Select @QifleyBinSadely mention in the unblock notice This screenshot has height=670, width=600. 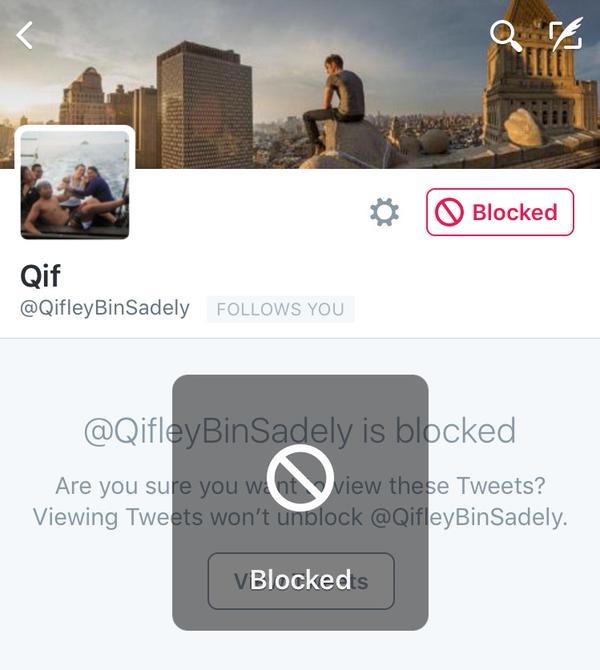469,517
